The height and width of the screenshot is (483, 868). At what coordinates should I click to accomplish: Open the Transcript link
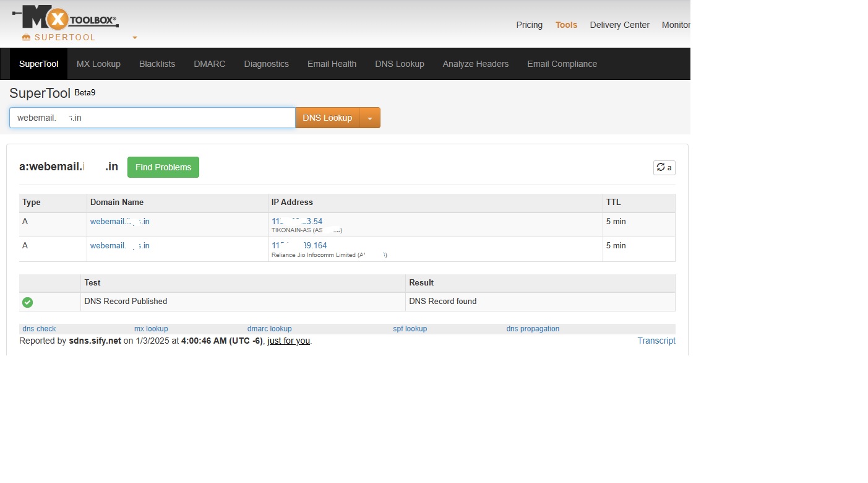pyautogui.click(x=656, y=341)
